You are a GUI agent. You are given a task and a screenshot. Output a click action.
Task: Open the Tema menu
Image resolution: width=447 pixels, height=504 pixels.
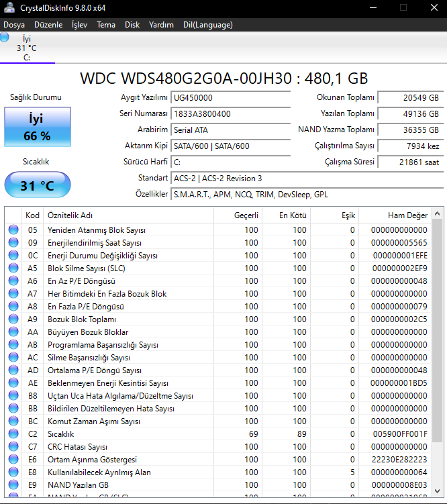(x=106, y=25)
